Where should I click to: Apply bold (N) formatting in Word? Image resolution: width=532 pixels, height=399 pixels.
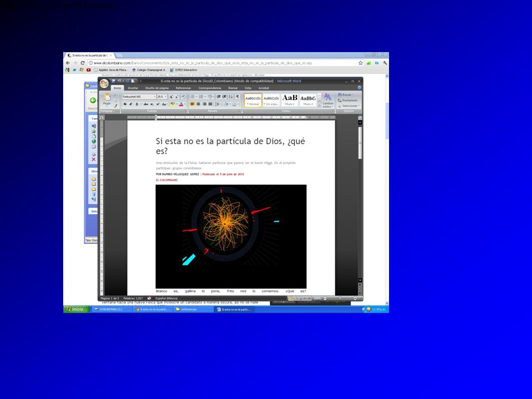(125, 104)
